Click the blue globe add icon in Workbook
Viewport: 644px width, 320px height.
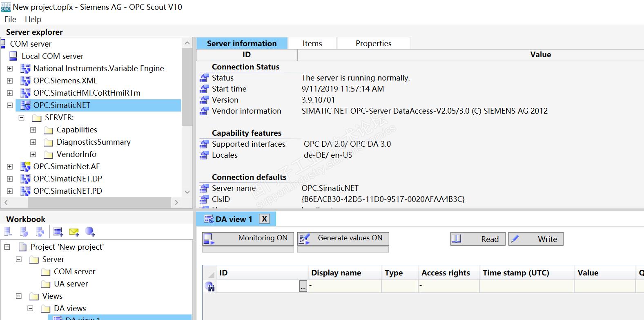(90, 232)
